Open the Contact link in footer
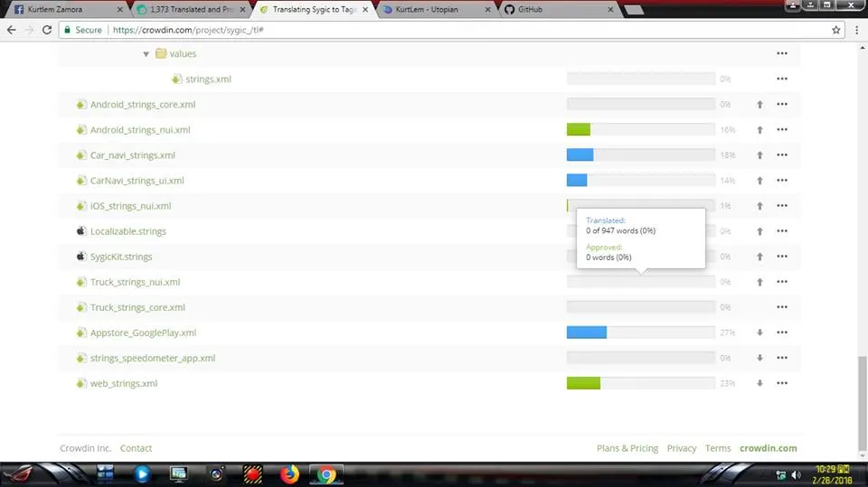Screen dimensions: 868x487 (136, 448)
